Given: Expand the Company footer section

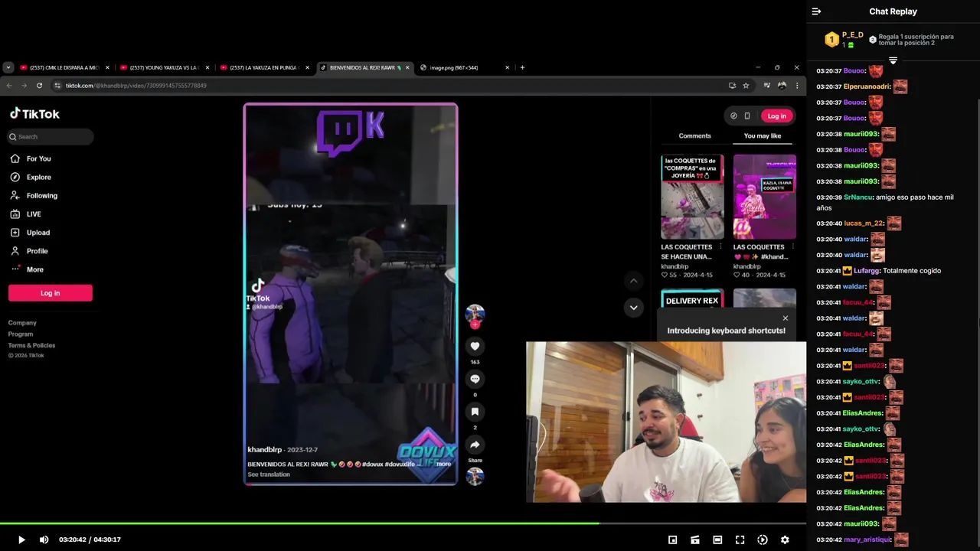Looking at the screenshot, I should (22, 323).
